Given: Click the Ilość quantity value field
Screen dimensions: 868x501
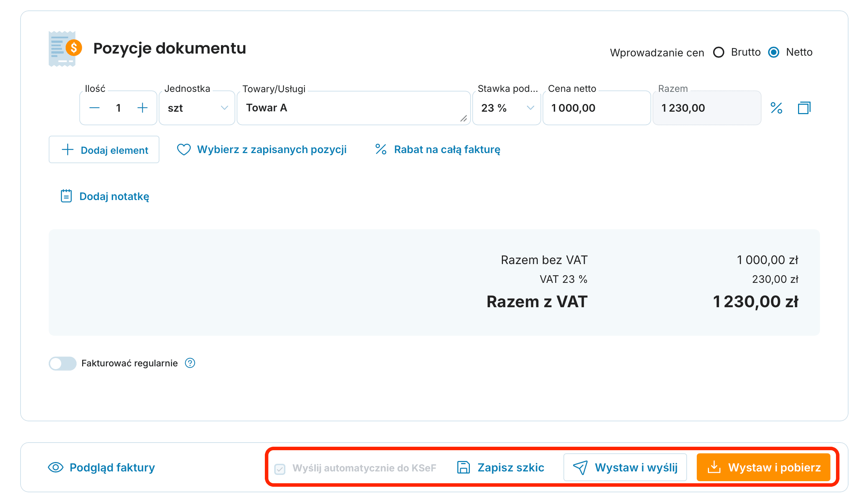Looking at the screenshot, I should click(x=118, y=108).
